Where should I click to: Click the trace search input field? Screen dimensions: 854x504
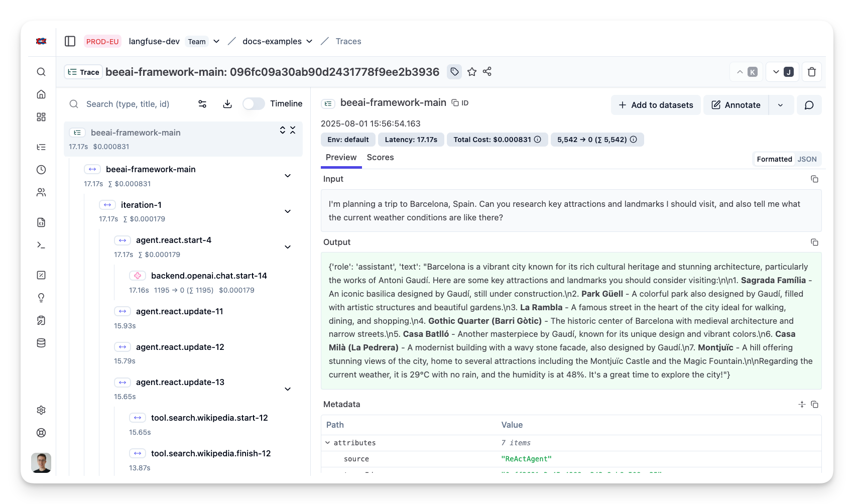pos(136,104)
